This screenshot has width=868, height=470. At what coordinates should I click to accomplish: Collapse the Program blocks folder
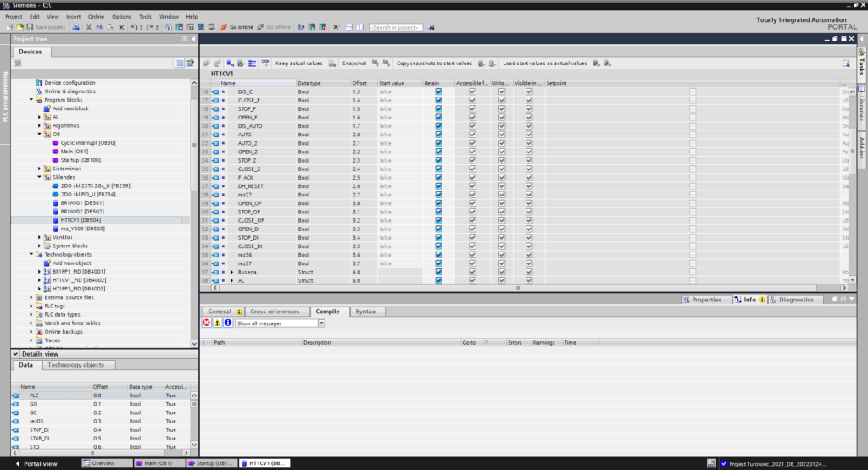pyautogui.click(x=31, y=100)
